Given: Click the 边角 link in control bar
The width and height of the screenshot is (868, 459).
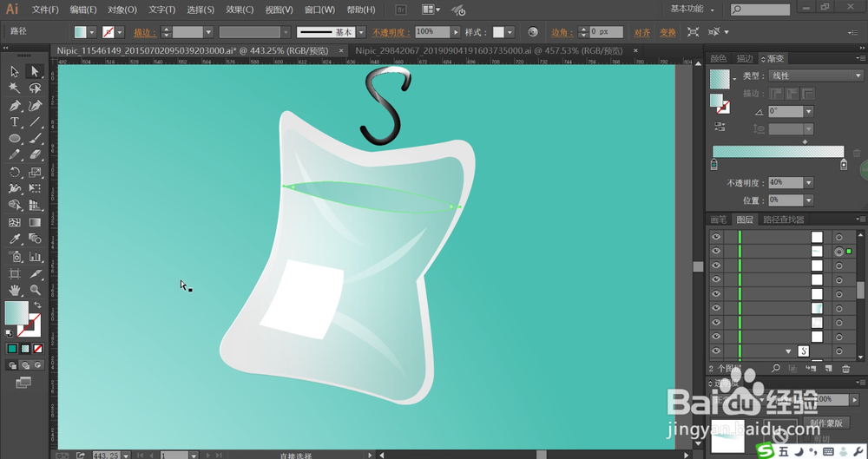Looking at the screenshot, I should pyautogui.click(x=562, y=33).
